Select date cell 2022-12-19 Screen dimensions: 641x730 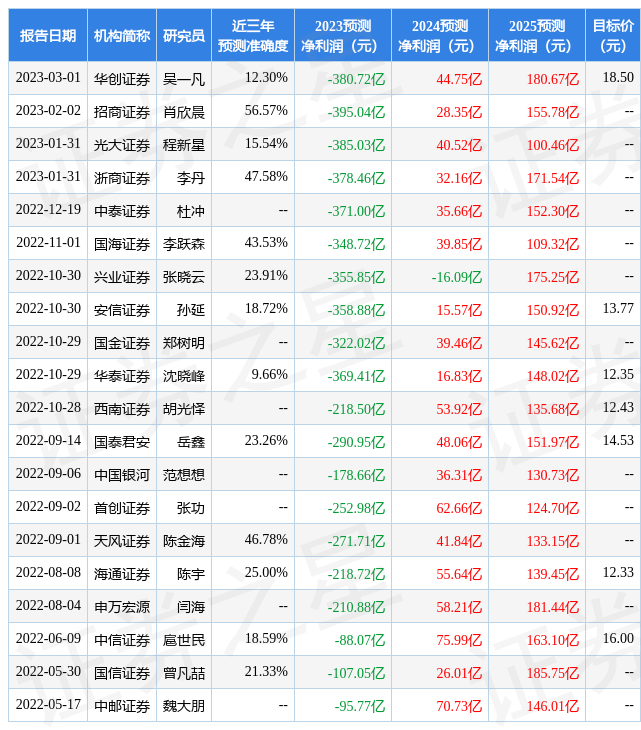(x=48, y=210)
